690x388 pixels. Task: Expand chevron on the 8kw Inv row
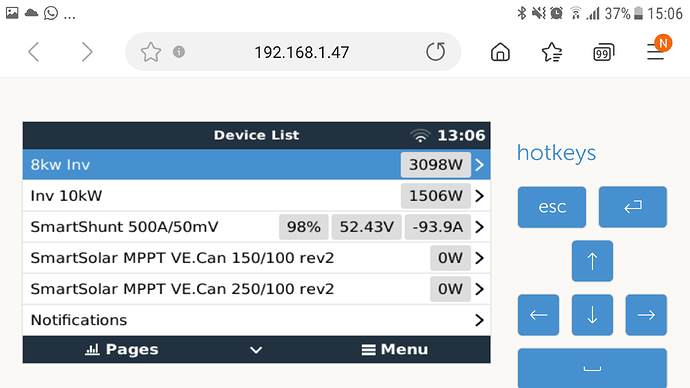pyautogui.click(x=480, y=165)
